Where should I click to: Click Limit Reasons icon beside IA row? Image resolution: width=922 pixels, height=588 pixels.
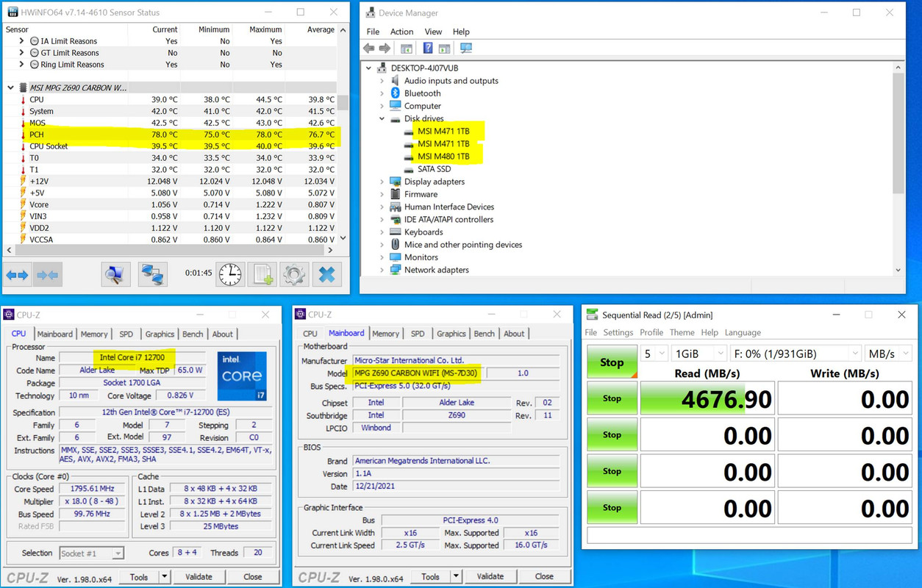[x=35, y=41]
